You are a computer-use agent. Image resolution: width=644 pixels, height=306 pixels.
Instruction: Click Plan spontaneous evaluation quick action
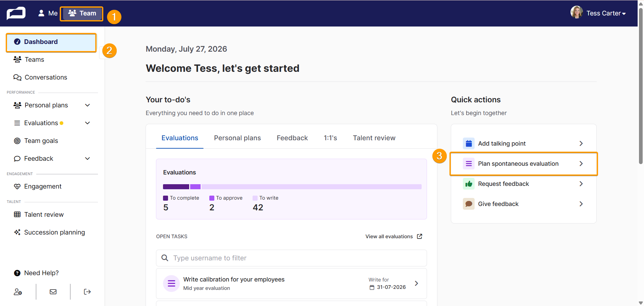point(524,164)
